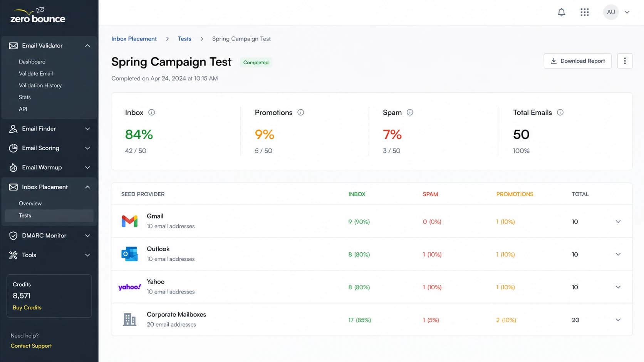Go to Inbox Placement breadcrumb
The width and height of the screenshot is (644, 362).
(x=134, y=39)
